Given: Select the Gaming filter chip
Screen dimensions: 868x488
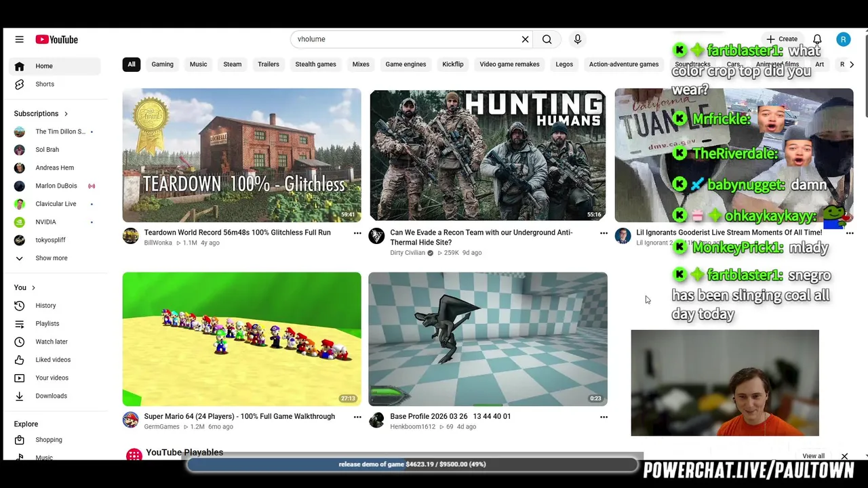Looking at the screenshot, I should coord(162,64).
